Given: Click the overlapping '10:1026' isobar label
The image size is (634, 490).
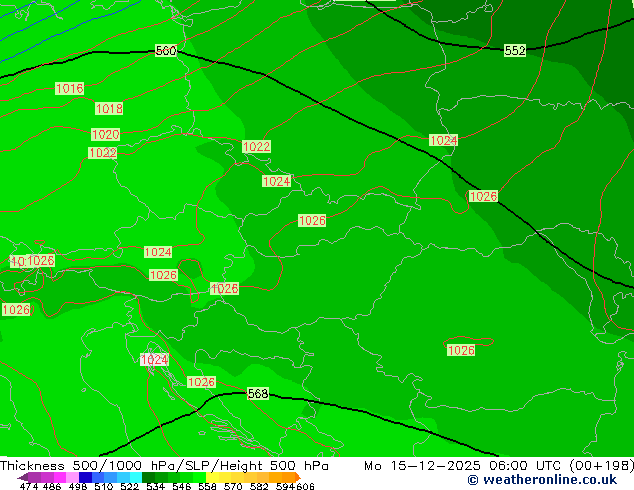Looking at the screenshot, I should 32,261.
